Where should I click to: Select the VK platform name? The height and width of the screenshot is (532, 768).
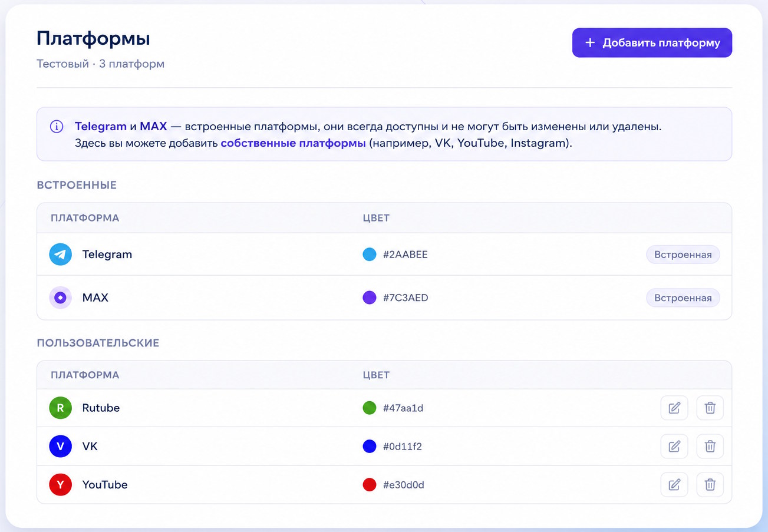point(90,446)
